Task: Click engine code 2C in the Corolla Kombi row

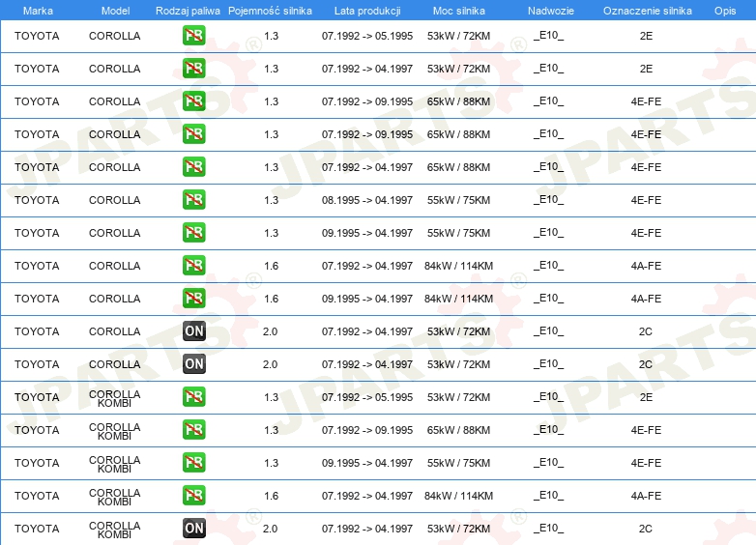Action: pyautogui.click(x=646, y=529)
